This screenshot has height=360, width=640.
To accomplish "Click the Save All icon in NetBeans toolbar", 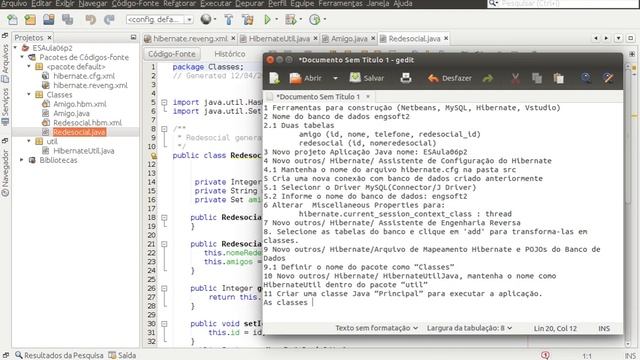I will 67,19.
